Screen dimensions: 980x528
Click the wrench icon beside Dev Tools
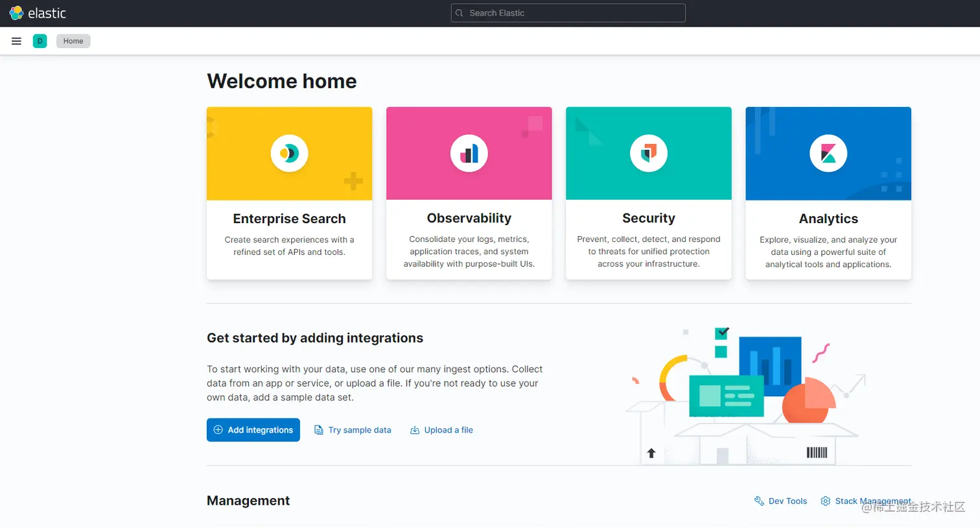759,501
